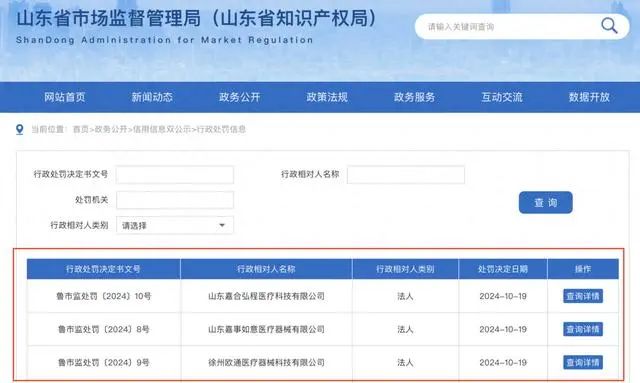This screenshot has height=383, width=640.
Task: Focus the 行政相对人名称 input field
Action: coord(406,175)
